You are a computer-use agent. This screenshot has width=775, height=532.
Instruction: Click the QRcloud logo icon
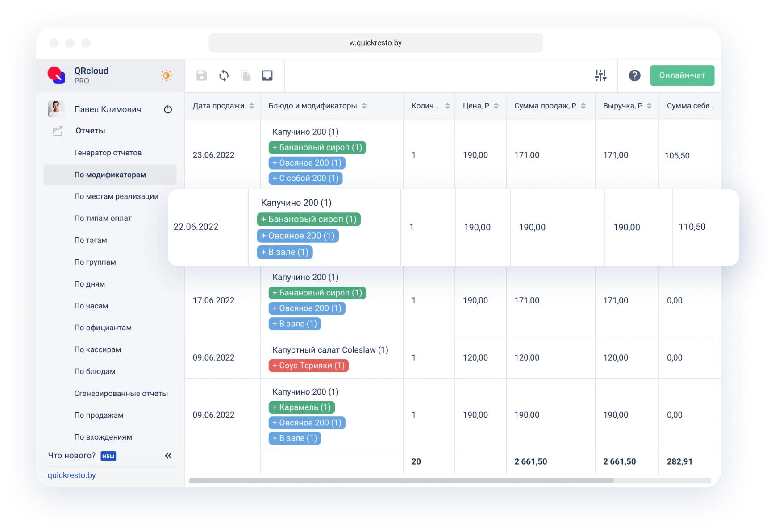pos(57,75)
